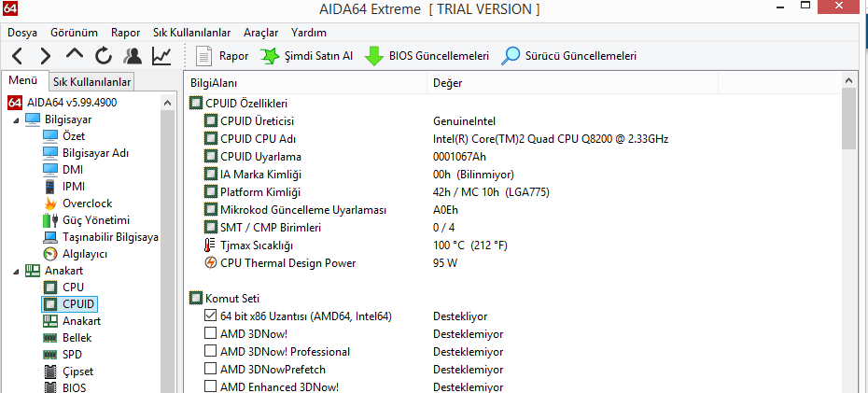Select Overclock flame item in tree
This screenshot has height=393, width=868.
click(x=86, y=203)
